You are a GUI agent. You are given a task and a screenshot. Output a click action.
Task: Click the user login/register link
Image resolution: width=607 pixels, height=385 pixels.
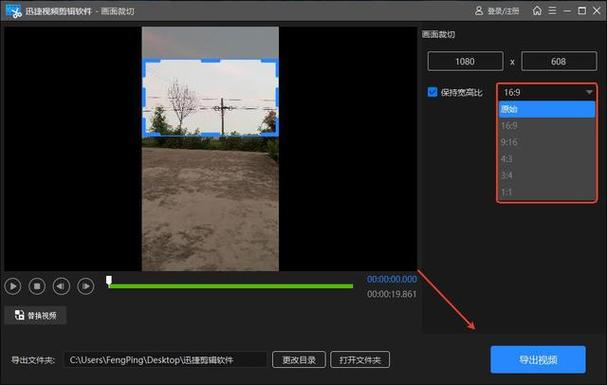click(x=497, y=11)
